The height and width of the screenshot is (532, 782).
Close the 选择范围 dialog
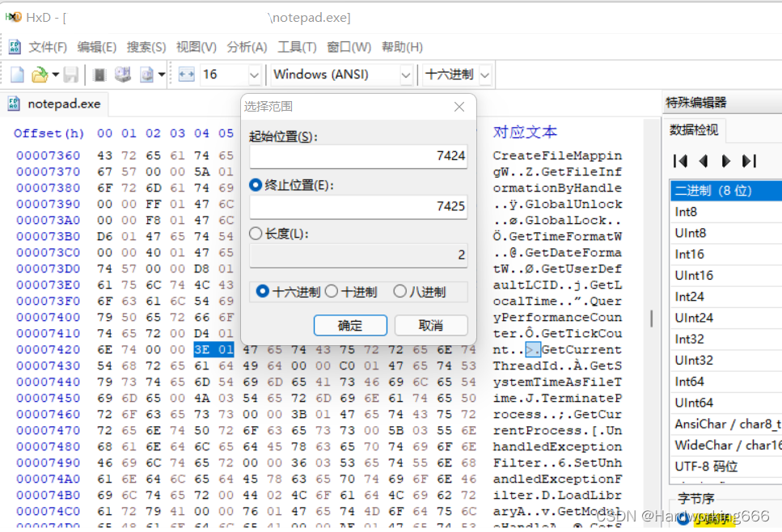[x=459, y=107]
